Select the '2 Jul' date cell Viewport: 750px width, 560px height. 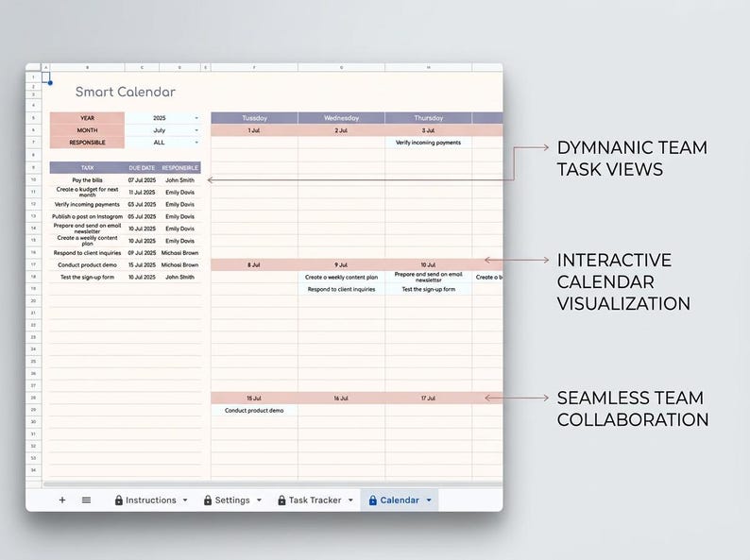[x=341, y=130]
